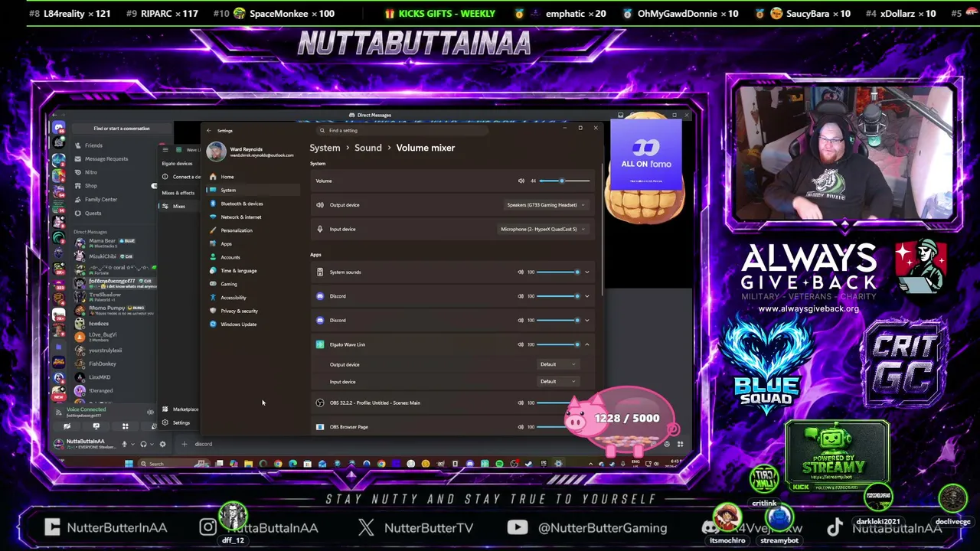Adjust System sounds volume slider
Screen dimensions: 980x551
click(559, 272)
